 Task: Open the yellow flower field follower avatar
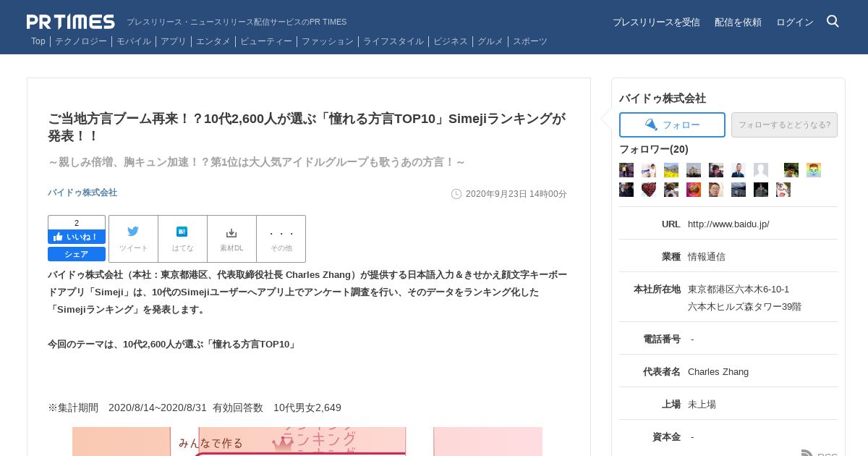click(671, 170)
